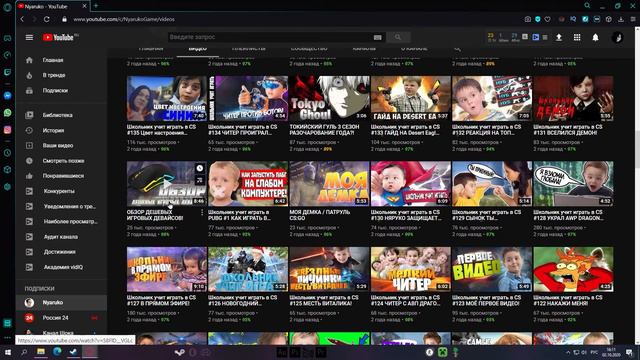Open Messenger in the browser sidebar
This screenshot has width=640, height=360.
pos(7,96)
